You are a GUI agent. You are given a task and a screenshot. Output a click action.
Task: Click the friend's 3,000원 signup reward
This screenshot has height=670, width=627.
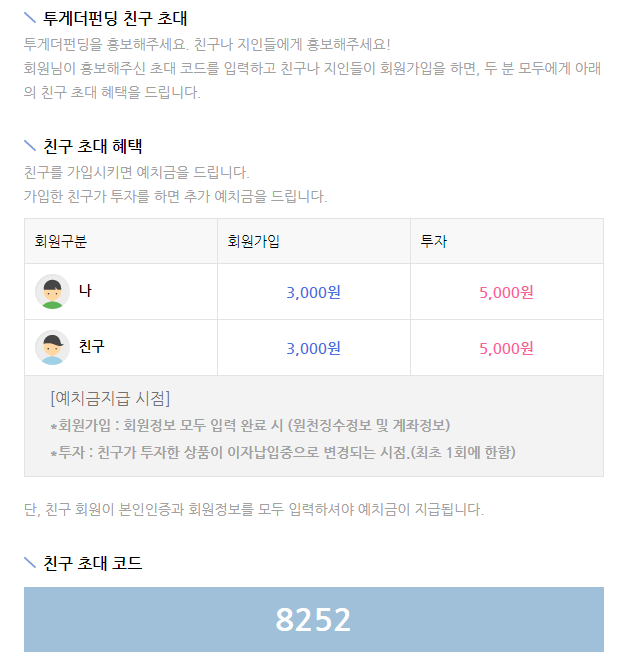pos(313,348)
